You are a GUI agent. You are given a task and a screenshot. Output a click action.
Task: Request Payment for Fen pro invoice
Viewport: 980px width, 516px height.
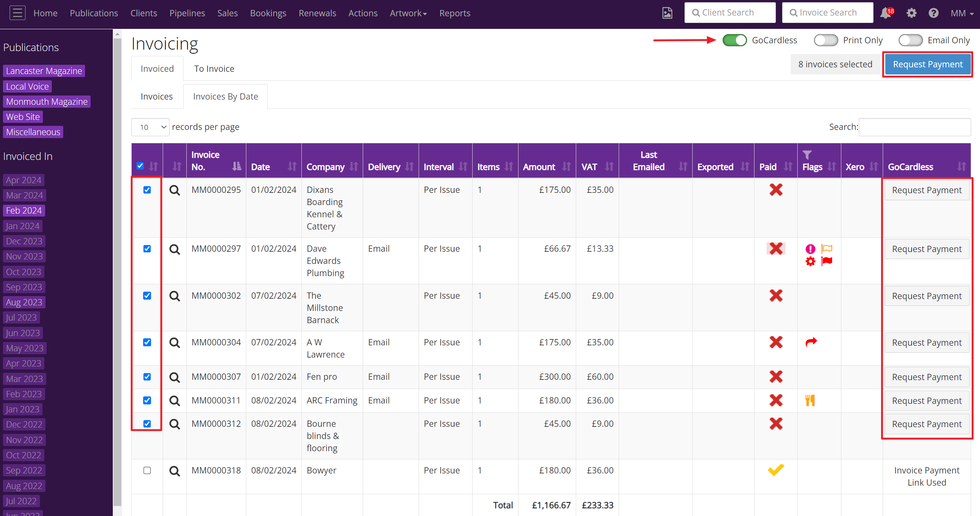(x=926, y=377)
